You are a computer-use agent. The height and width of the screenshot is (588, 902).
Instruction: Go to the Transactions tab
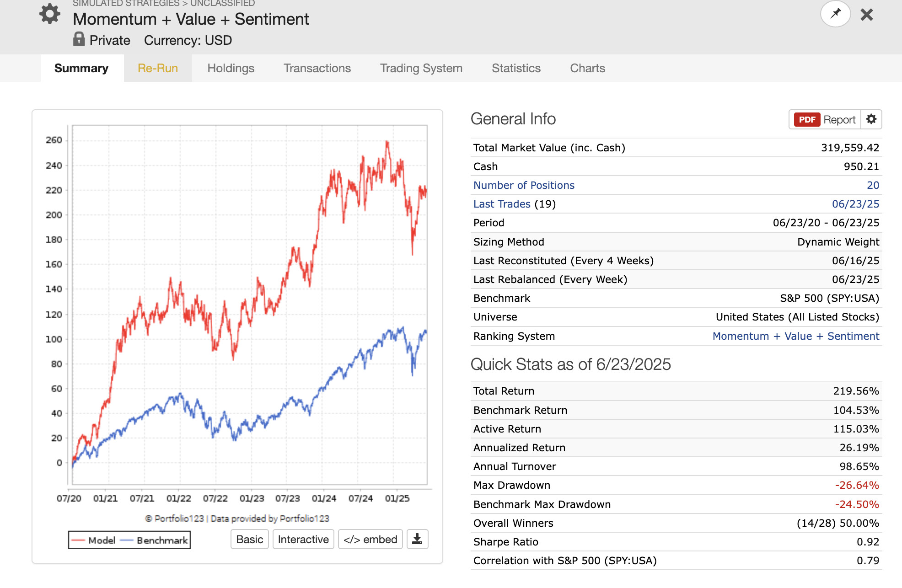coord(317,68)
